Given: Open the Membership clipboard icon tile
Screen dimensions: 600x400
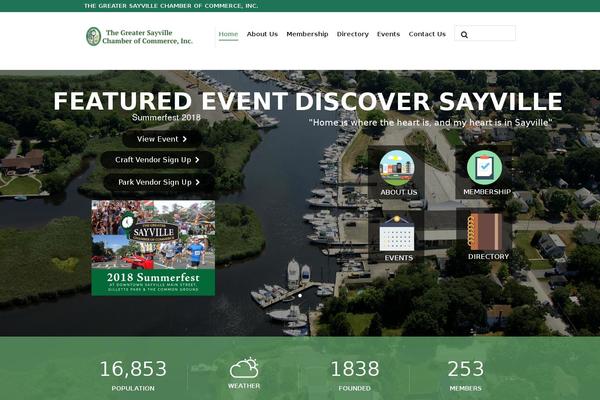Looking at the screenshot, I should [484, 172].
